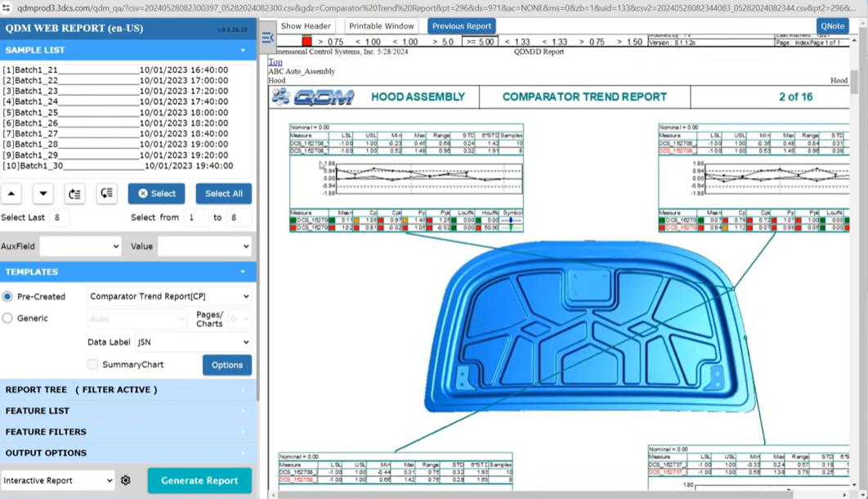The height and width of the screenshot is (499, 868).
Task: Click the 'HOOD ASSEMBLY' report title
Action: point(418,97)
